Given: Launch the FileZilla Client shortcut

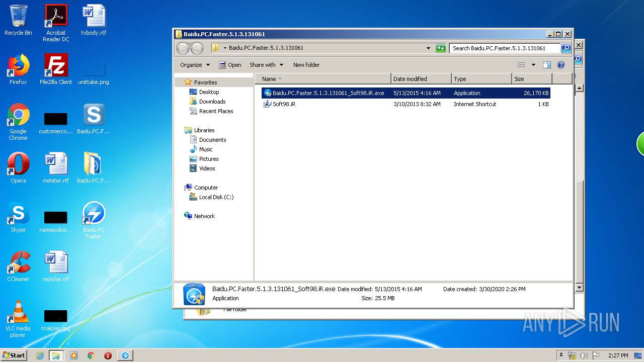Looking at the screenshot, I should click(56, 69).
